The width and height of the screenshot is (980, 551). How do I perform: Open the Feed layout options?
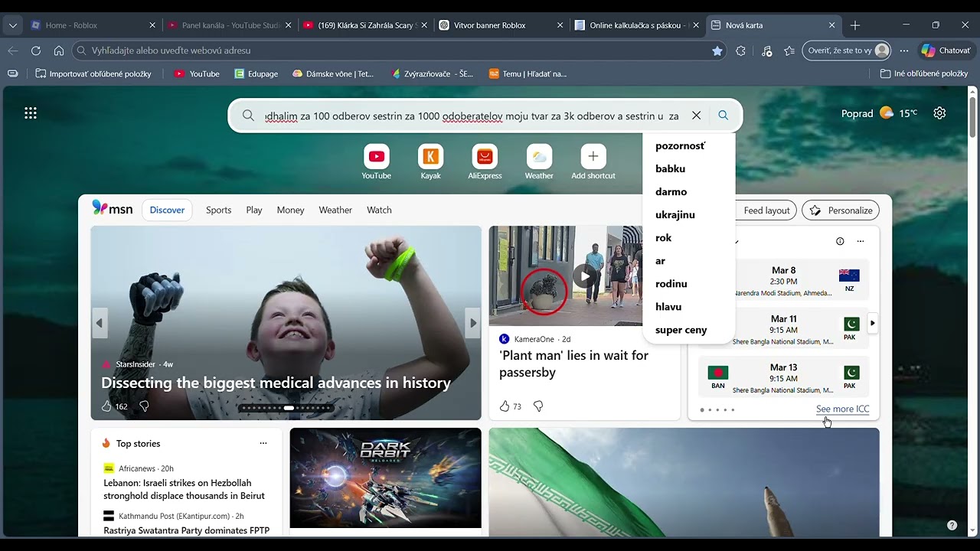coord(766,210)
